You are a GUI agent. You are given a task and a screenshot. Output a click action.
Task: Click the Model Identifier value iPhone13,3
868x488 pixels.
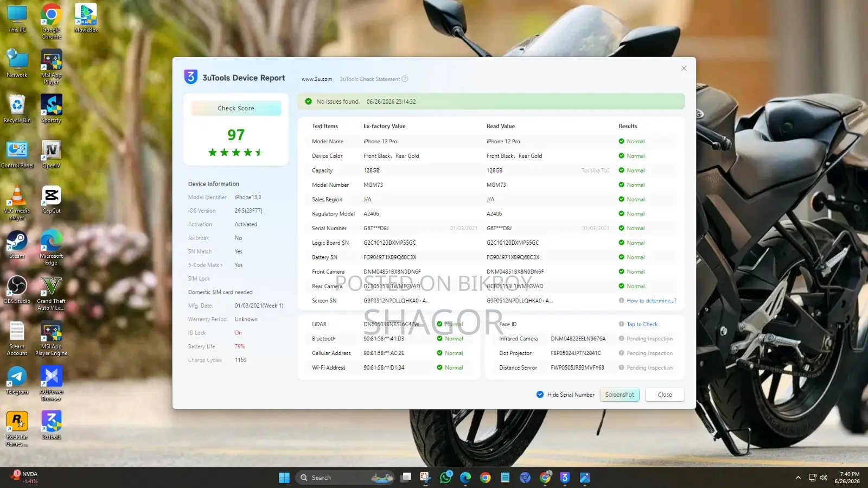[248, 197]
